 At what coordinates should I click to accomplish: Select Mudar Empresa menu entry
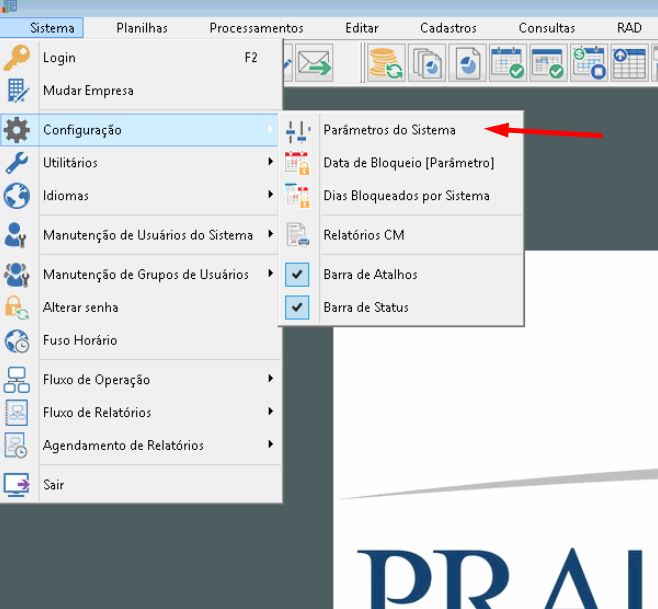(x=141, y=90)
